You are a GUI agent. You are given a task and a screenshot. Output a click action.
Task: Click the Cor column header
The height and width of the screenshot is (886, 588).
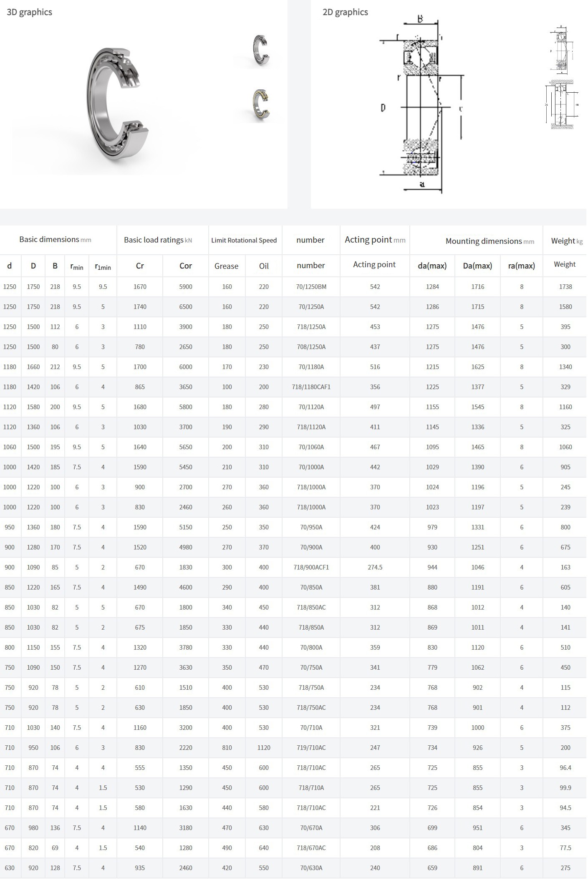coord(186,266)
